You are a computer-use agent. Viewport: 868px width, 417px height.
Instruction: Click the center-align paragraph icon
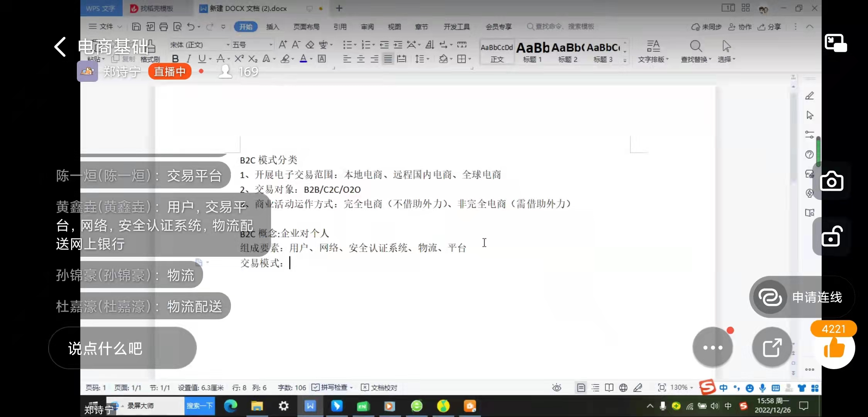pyautogui.click(x=361, y=59)
